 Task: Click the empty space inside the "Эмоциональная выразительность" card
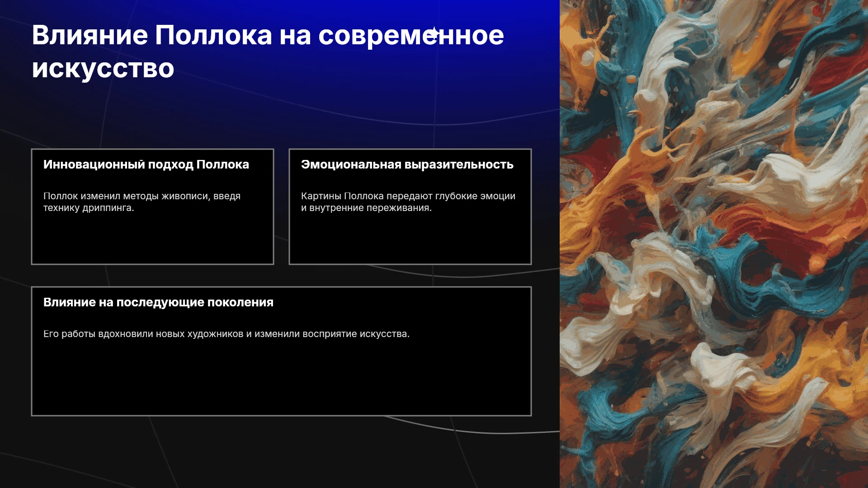click(410, 239)
